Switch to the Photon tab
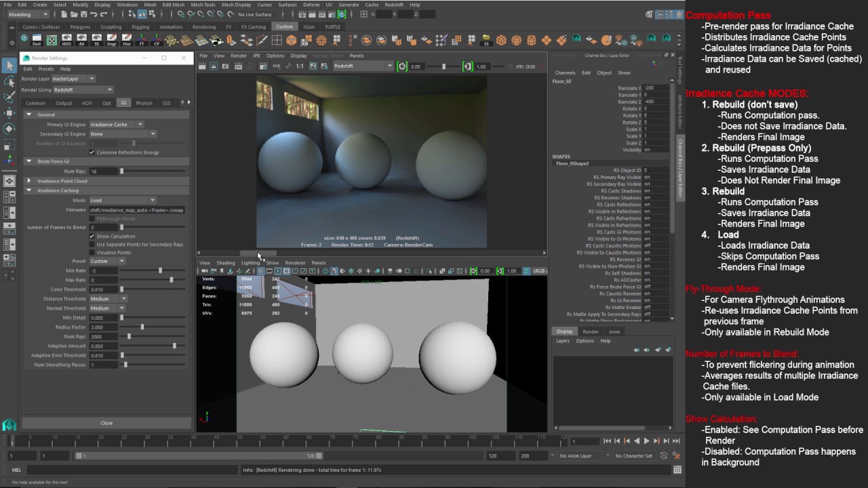The image size is (868, 488). click(x=144, y=103)
